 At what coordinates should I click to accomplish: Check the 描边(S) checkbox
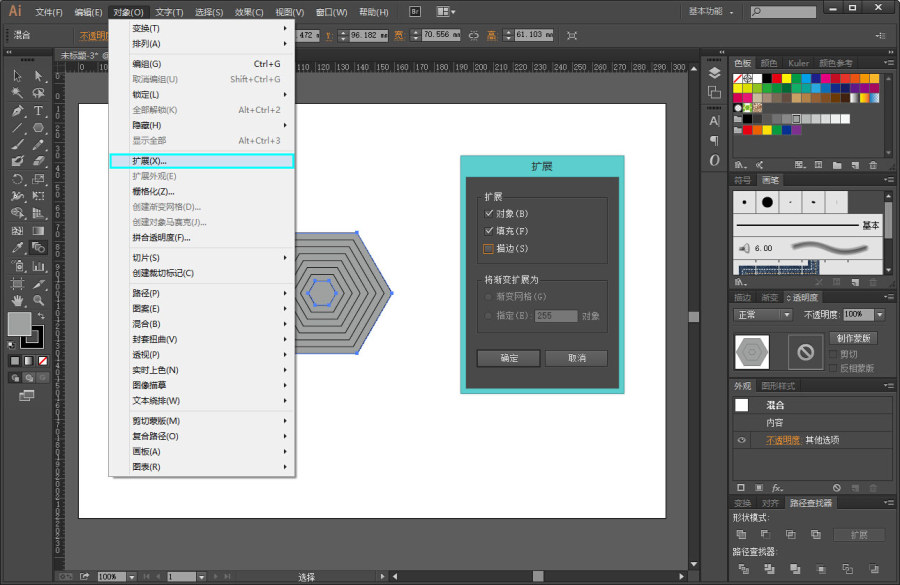tap(488, 249)
